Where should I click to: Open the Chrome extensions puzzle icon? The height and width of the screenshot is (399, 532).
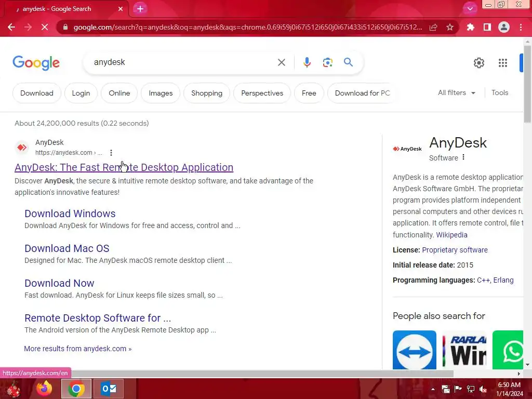click(470, 27)
